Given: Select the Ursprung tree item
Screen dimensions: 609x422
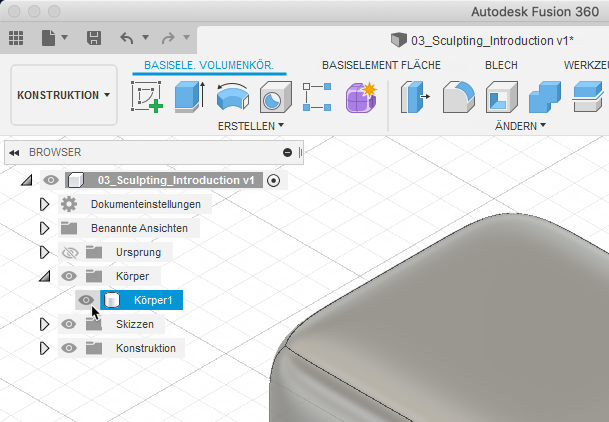Looking at the screenshot, I should [x=138, y=252].
